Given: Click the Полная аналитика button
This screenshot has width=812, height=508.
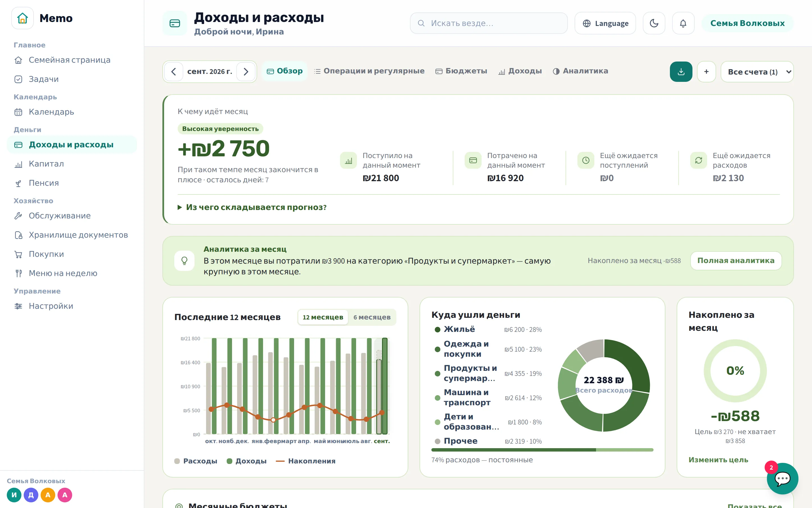Looking at the screenshot, I should tap(736, 260).
